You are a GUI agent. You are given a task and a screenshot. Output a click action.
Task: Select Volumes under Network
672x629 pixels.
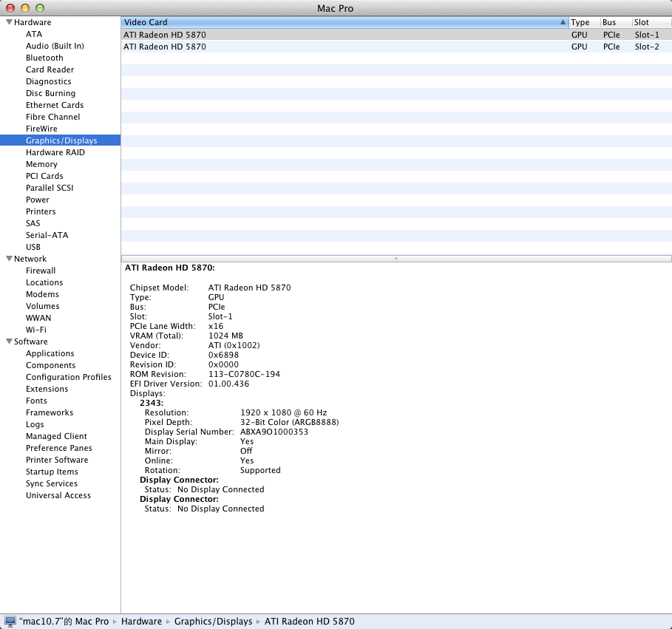(x=42, y=306)
